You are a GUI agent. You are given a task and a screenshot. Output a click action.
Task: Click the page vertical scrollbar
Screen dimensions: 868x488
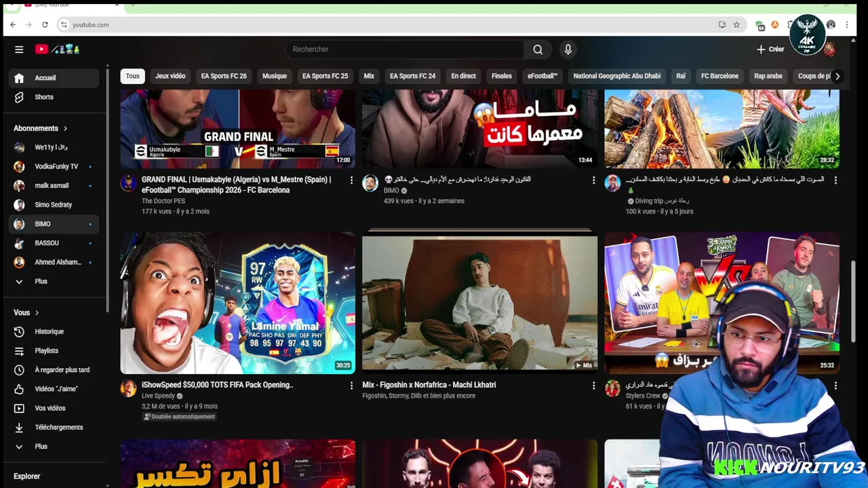(x=854, y=302)
